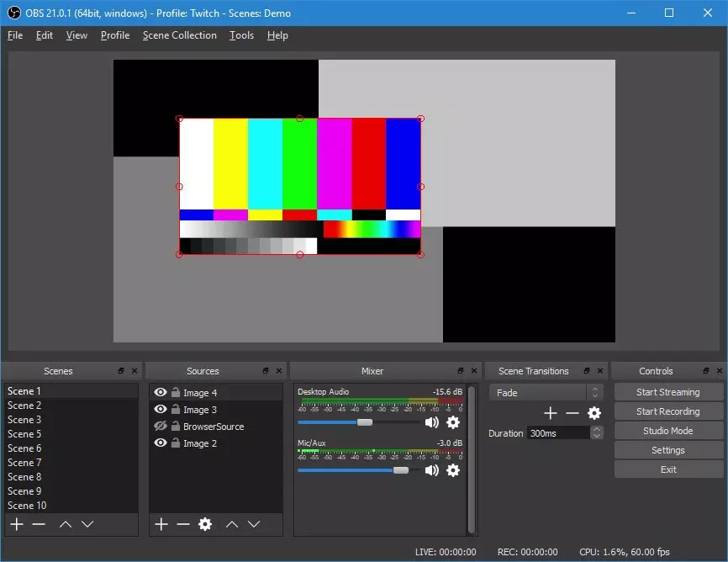Select Scene 7 in the Scenes list
728x562 pixels.
(x=26, y=462)
